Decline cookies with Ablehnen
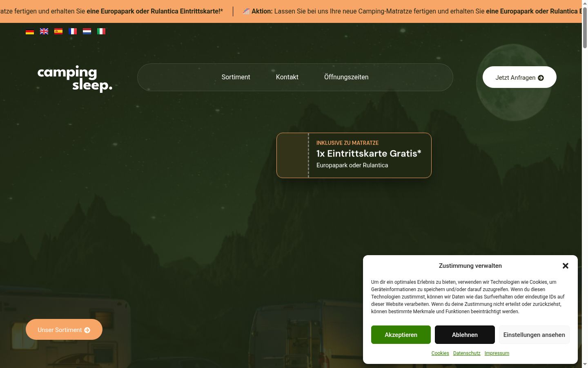The image size is (588, 368). [x=465, y=335]
